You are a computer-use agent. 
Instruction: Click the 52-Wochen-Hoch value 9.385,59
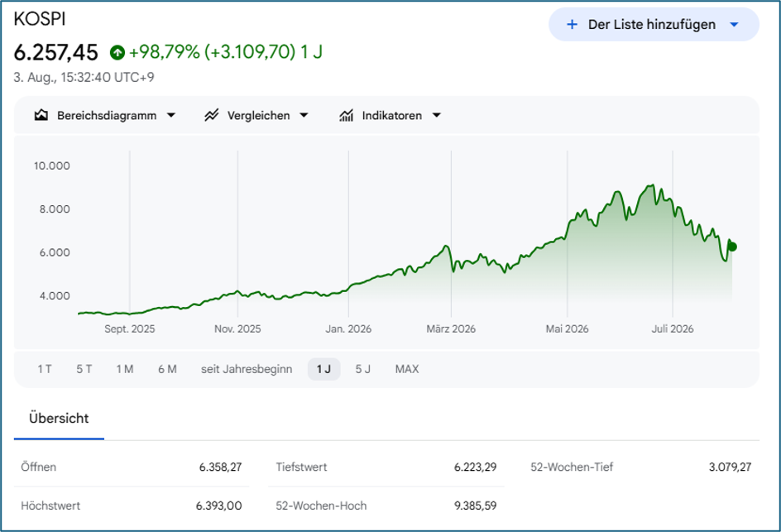coord(475,506)
